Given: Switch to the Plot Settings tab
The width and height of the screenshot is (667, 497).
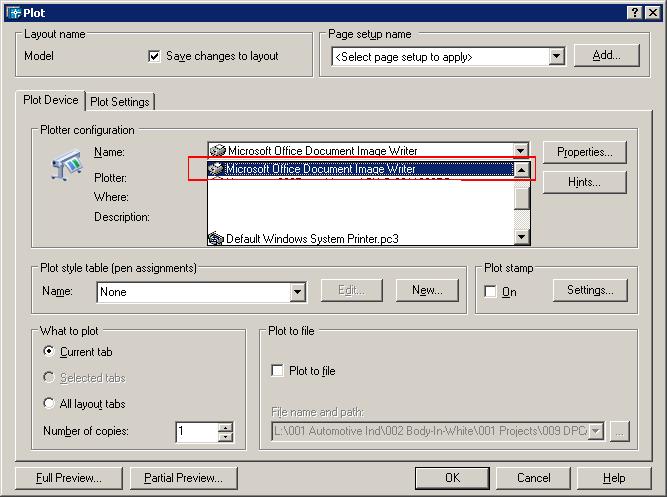Looking at the screenshot, I should pyautogui.click(x=120, y=102).
